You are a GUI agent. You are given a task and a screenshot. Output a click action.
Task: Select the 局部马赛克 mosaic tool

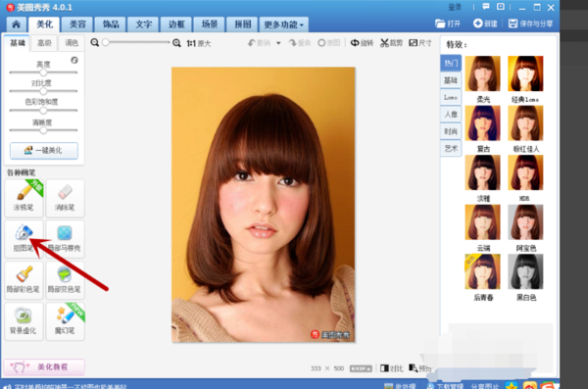(x=65, y=238)
